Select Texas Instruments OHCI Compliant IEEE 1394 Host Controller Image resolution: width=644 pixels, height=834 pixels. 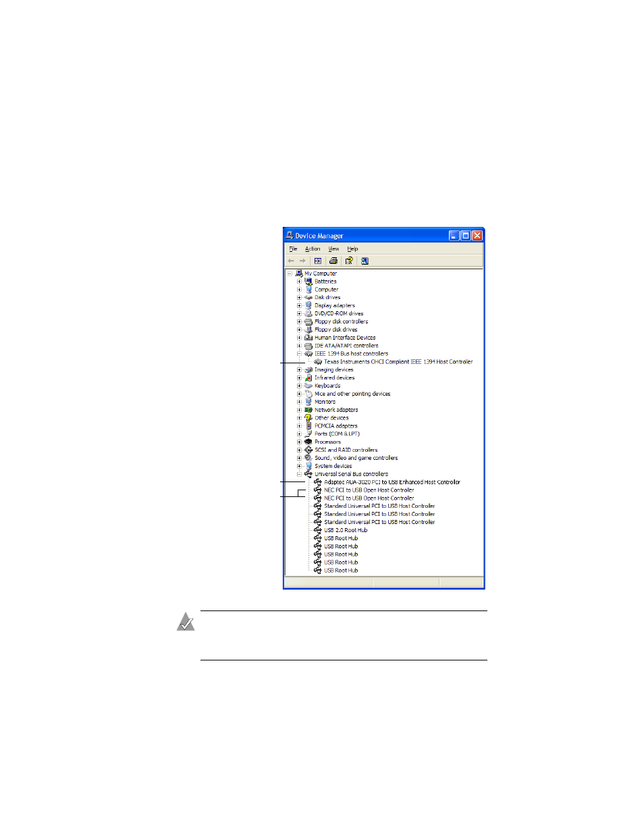pos(398,362)
